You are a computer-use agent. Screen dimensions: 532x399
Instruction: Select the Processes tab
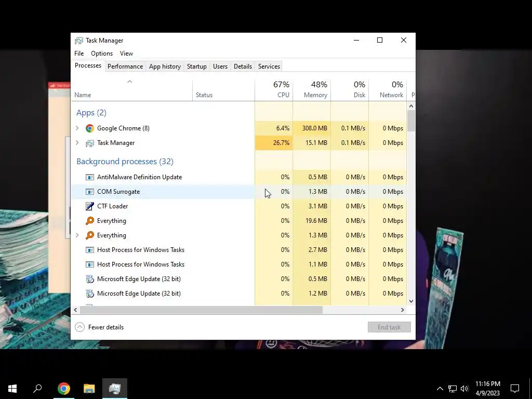point(88,66)
